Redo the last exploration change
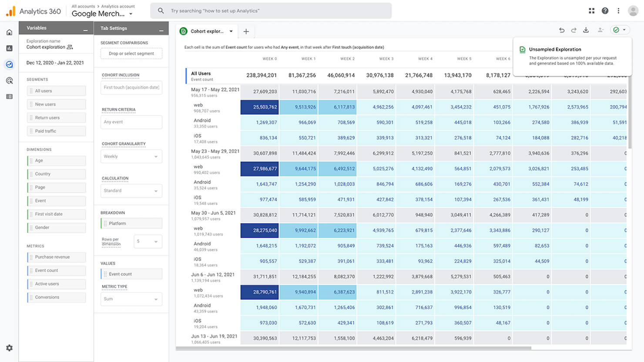Image resolution: width=644 pixels, height=362 pixels. tap(574, 30)
